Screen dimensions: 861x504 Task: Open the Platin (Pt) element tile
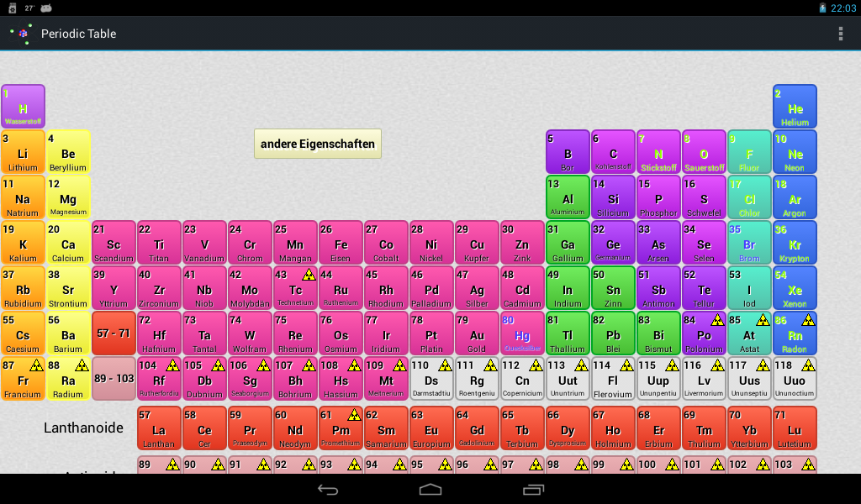coord(431,333)
